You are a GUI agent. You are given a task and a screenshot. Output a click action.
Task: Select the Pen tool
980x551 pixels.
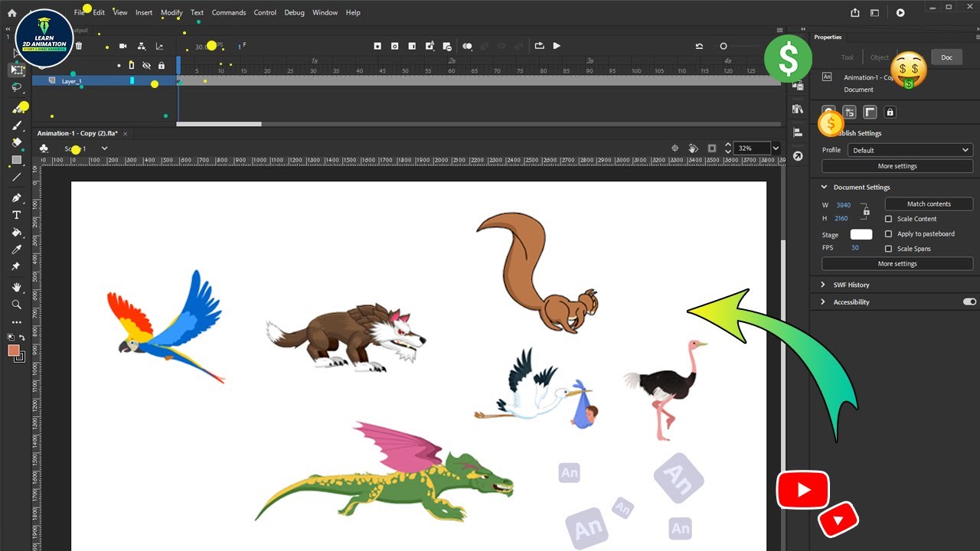(17, 198)
